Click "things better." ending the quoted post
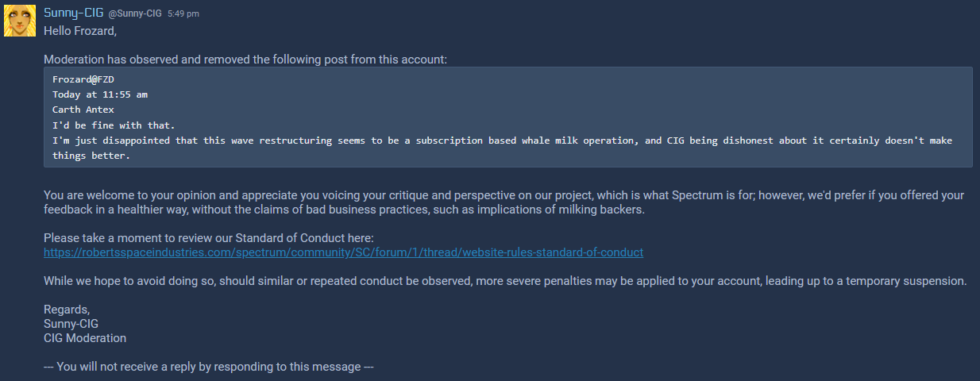Screen dimensions: 980x381 91,156
